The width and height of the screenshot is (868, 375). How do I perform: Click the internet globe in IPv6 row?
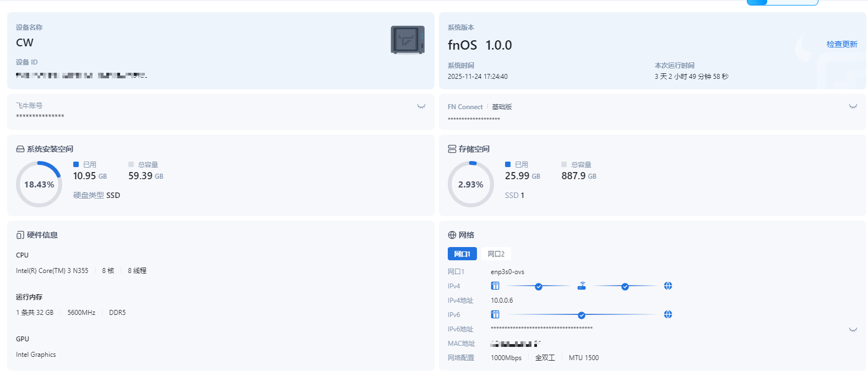(x=668, y=314)
